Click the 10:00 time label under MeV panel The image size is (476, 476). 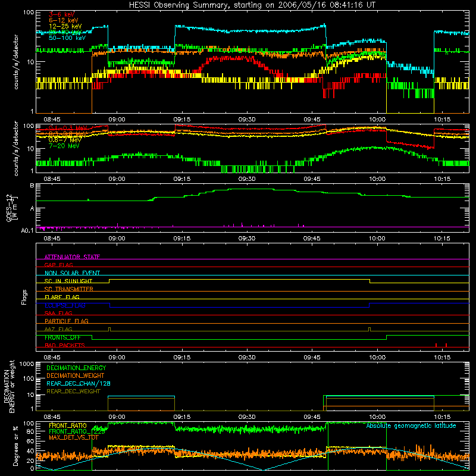[x=377, y=179]
